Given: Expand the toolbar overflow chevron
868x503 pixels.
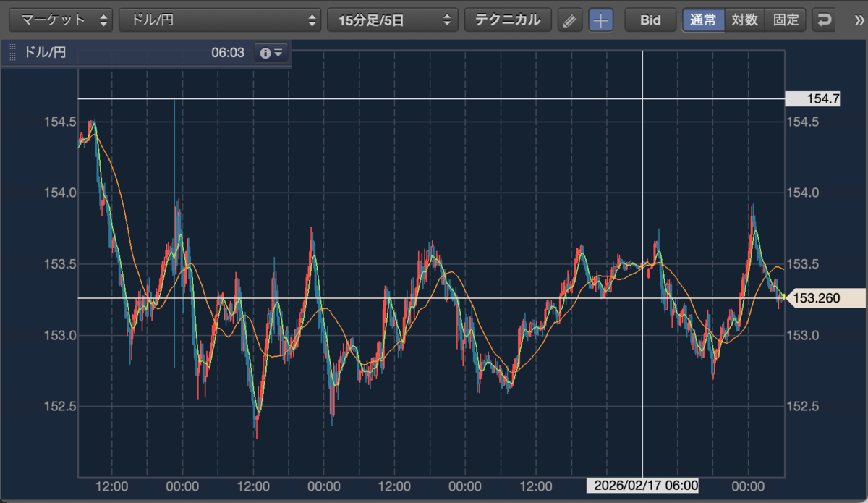Looking at the screenshot, I should [859, 20].
